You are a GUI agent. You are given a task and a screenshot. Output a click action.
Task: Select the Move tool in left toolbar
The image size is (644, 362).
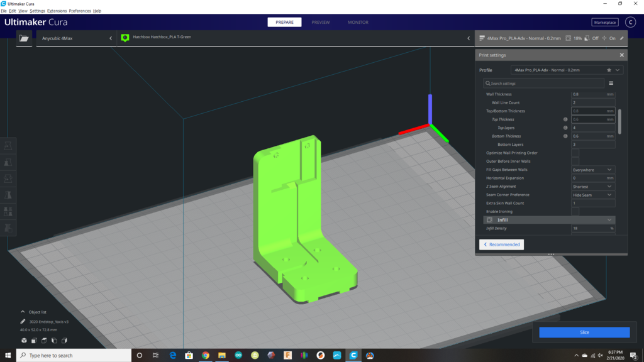(8, 145)
